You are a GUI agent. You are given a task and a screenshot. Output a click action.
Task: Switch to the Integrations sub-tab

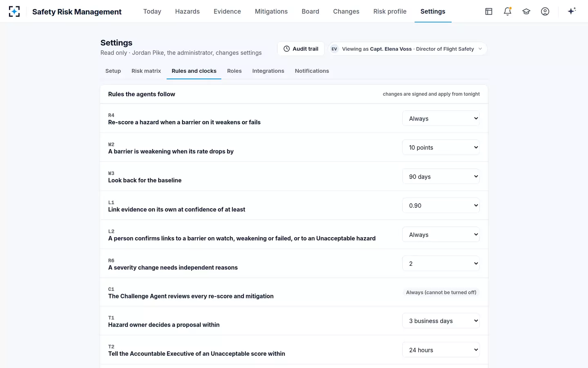point(268,71)
